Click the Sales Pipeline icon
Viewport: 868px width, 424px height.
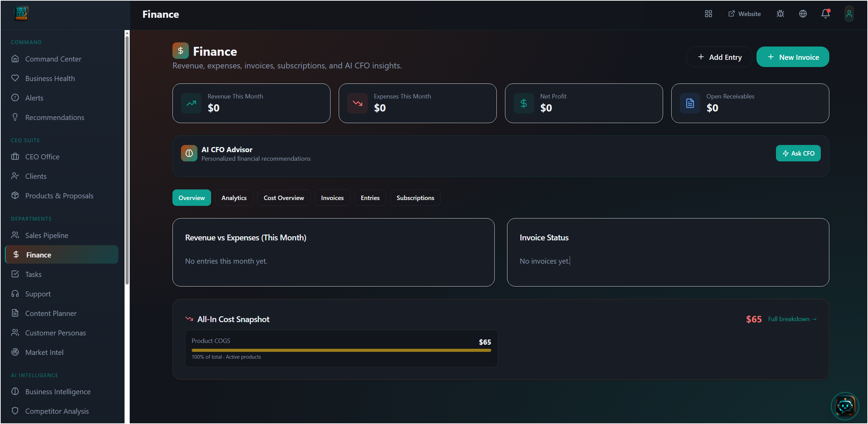click(15, 235)
